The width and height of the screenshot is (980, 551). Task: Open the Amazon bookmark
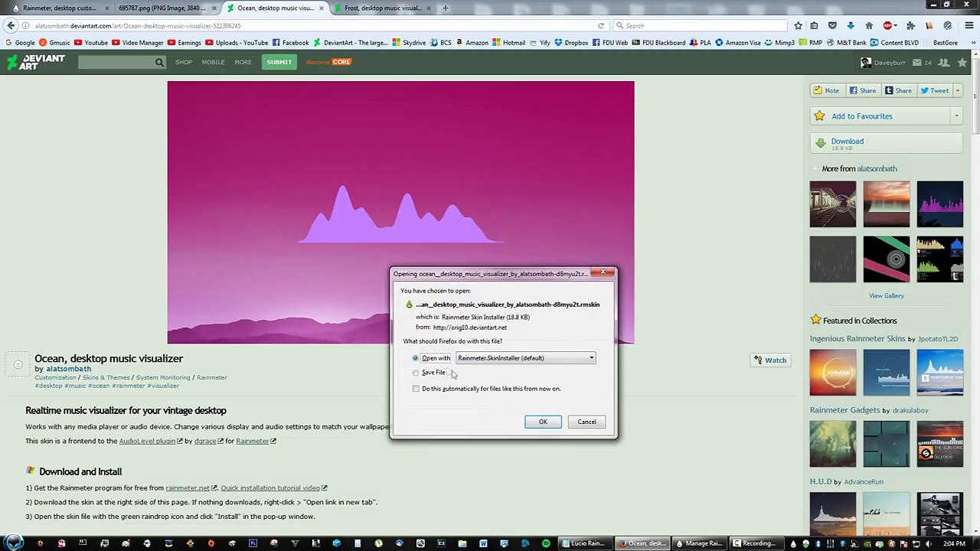pyautogui.click(x=472, y=43)
